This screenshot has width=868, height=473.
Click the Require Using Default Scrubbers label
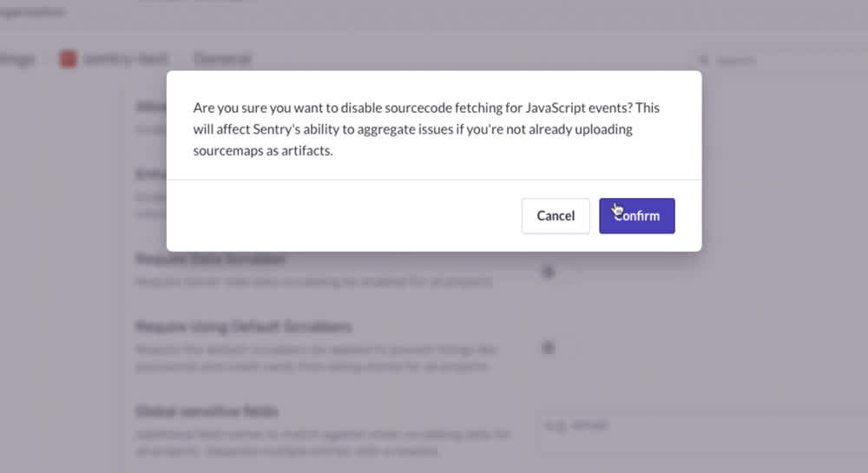(x=244, y=326)
